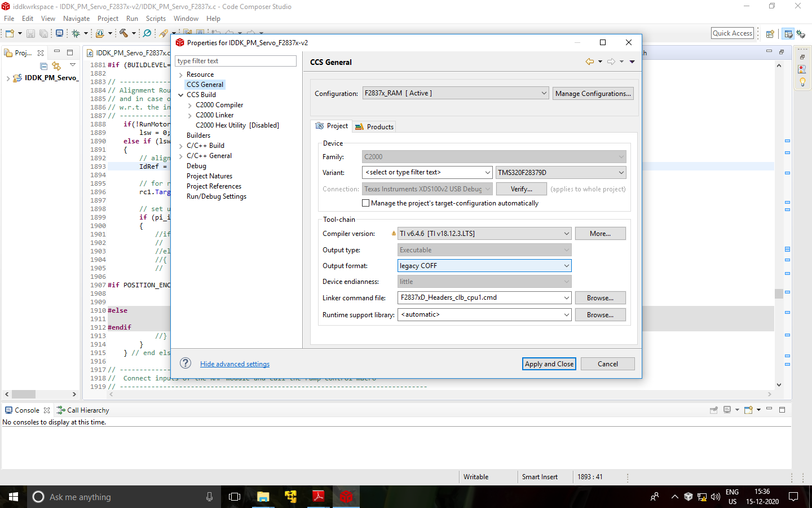Open the File menu

click(9, 19)
